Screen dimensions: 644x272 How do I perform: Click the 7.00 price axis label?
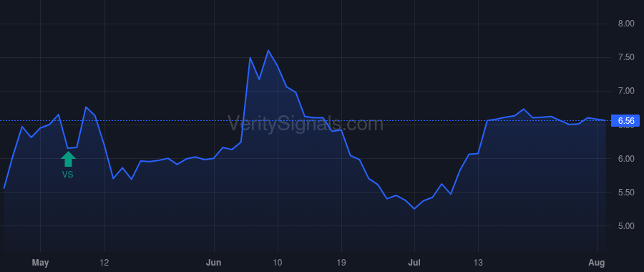click(x=626, y=91)
